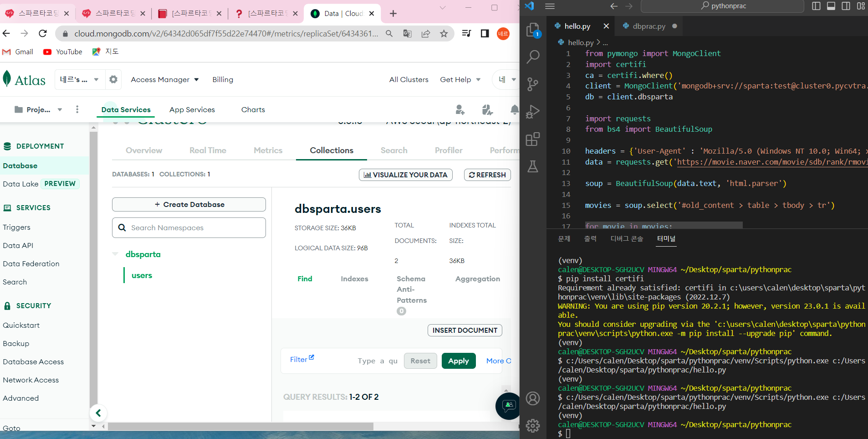Collapse the Atlas left sidebar
This screenshot has width=868, height=439.
[98, 413]
